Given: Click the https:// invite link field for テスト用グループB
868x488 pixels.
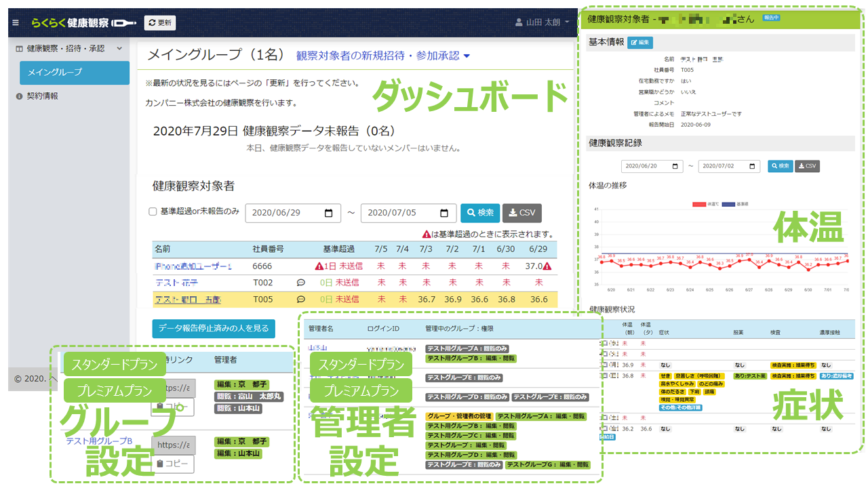Looking at the screenshot, I should 172,445.
